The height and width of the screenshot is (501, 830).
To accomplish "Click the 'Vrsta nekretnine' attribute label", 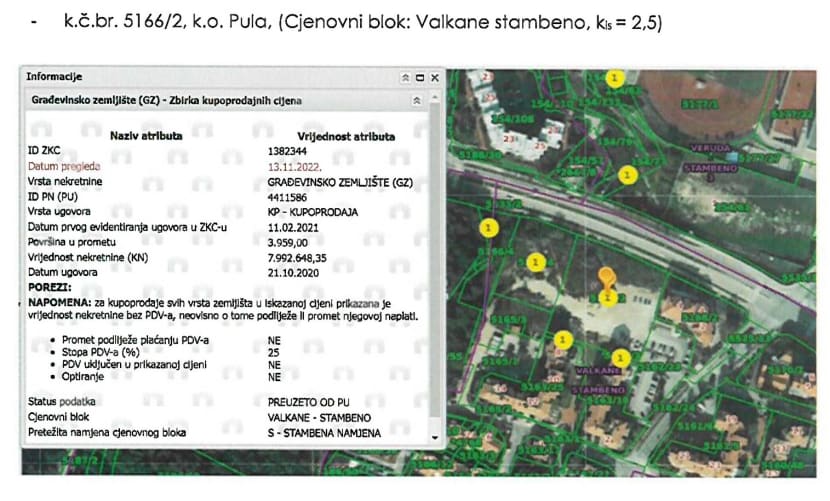I will coord(65,182).
